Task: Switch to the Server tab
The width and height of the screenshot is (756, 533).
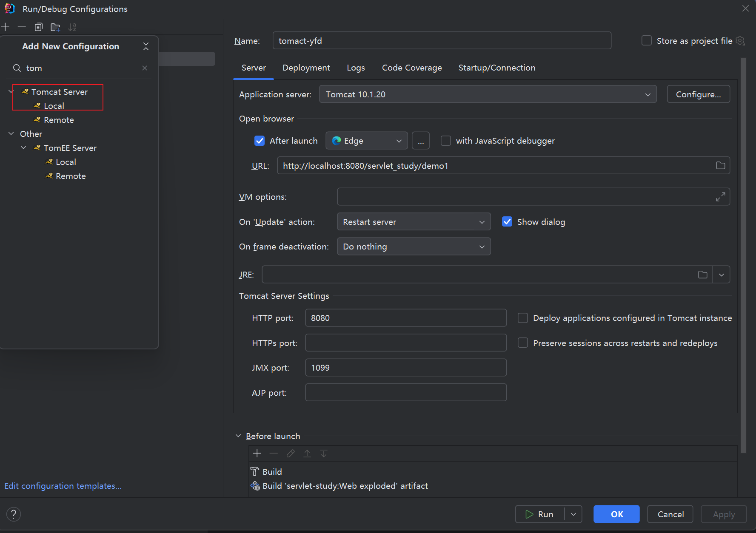Action: pyautogui.click(x=254, y=68)
